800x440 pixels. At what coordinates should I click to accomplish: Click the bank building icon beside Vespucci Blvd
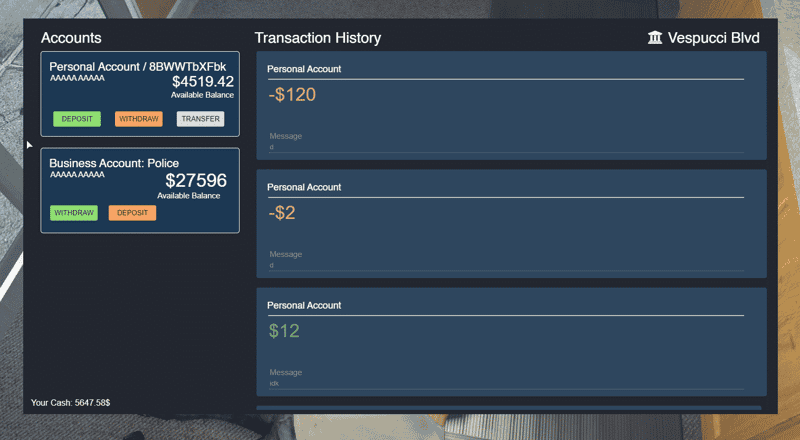(x=655, y=38)
